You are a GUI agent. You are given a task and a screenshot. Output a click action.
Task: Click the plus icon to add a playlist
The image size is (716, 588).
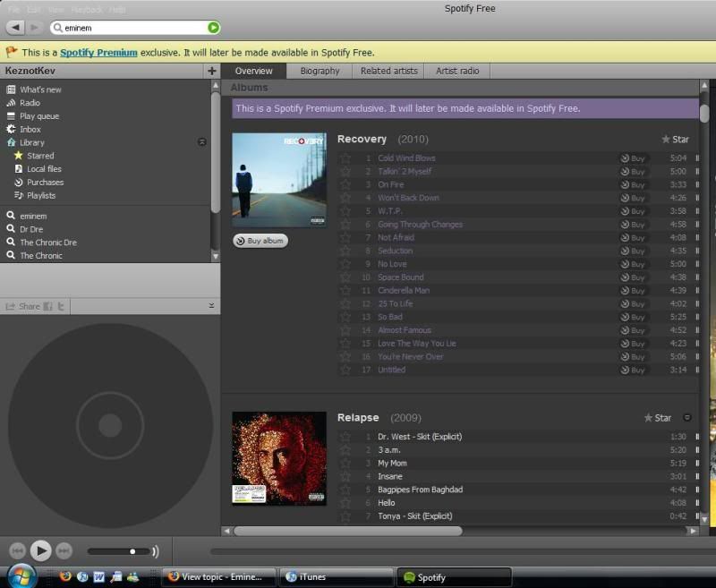coord(211,71)
